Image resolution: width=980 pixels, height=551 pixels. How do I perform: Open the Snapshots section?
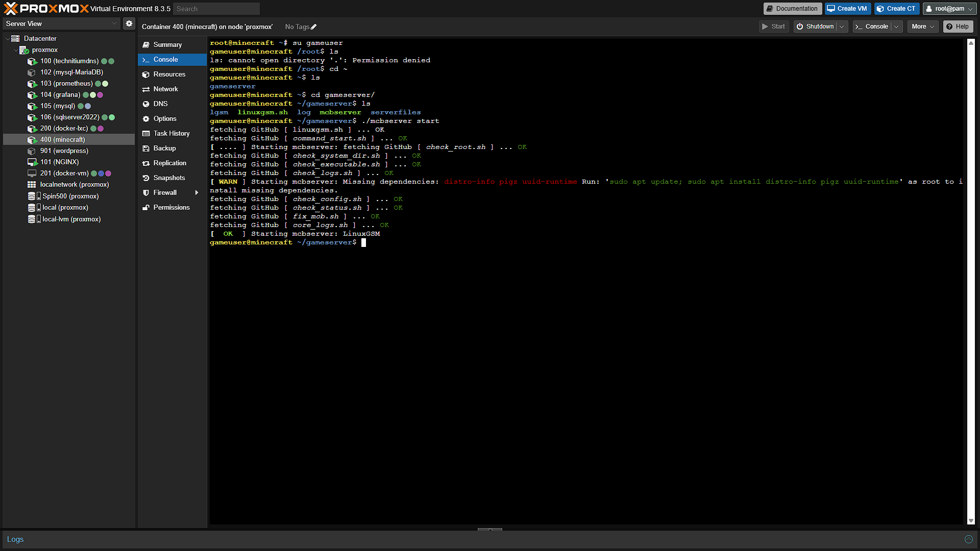(x=172, y=178)
